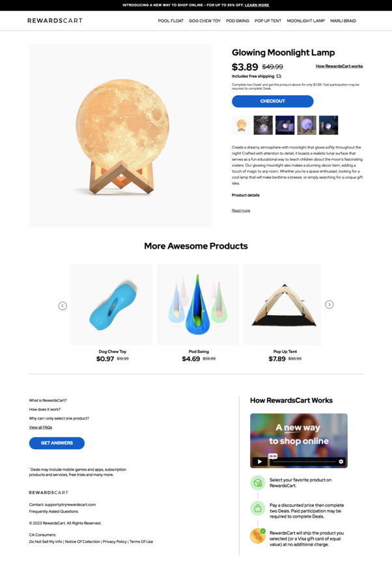Viewport: 392px width, 586px height.
Task: Click the previous arrow in product carousel
Action: [63, 306]
